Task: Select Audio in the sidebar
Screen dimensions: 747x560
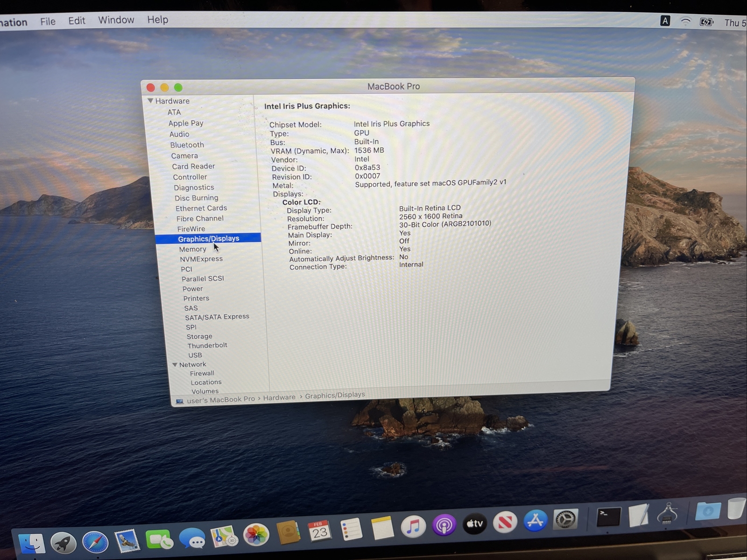Action: tap(179, 134)
